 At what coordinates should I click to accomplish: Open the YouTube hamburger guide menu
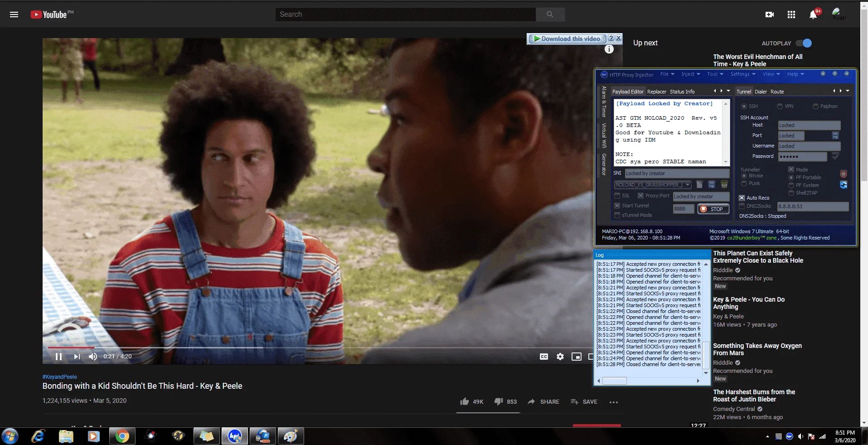[14, 15]
